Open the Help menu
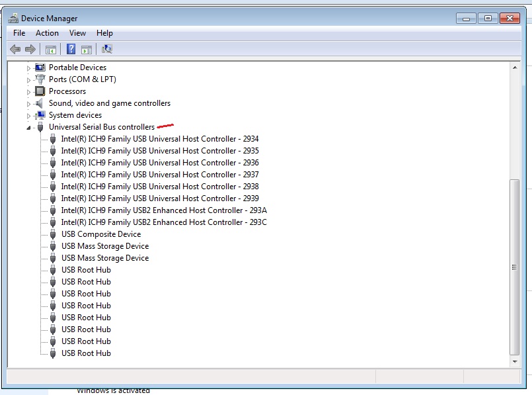Image resolution: width=532 pixels, height=395 pixels. click(104, 33)
